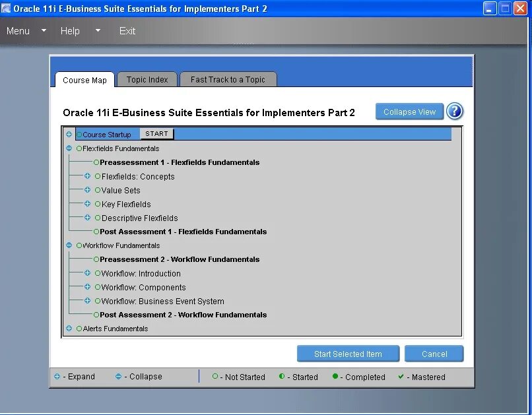532x415 pixels.
Task: Select the Key Flexfields tree item
Action: tap(126, 204)
